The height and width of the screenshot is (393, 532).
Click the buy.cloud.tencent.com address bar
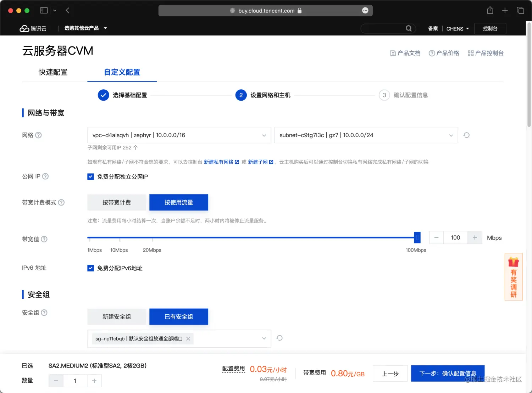266,11
